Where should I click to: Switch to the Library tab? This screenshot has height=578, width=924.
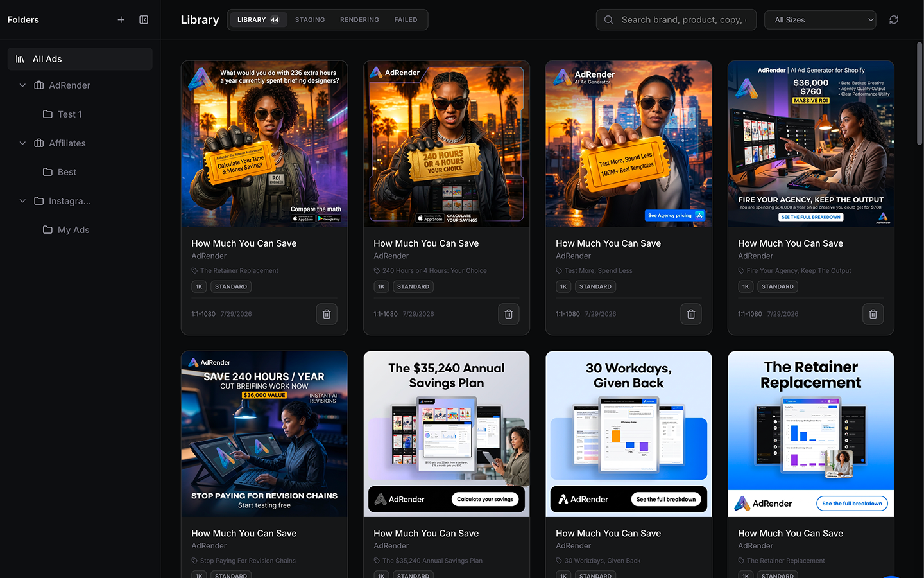pyautogui.click(x=258, y=20)
